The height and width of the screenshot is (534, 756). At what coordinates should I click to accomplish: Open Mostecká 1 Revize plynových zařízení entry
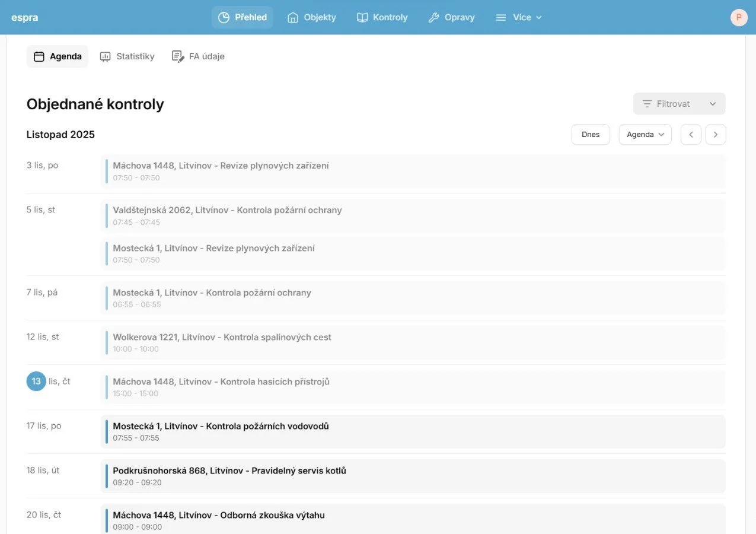(x=413, y=254)
